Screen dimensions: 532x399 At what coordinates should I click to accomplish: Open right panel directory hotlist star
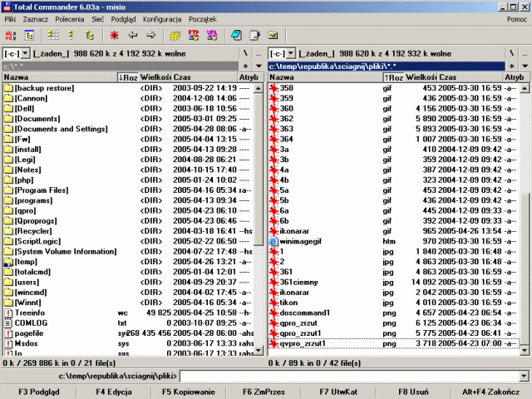512,66
